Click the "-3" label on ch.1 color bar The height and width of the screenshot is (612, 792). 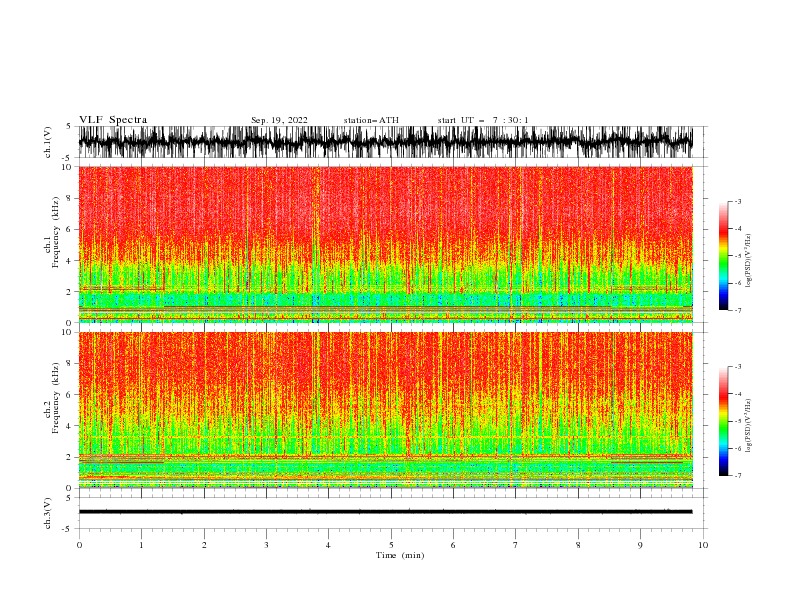738,201
